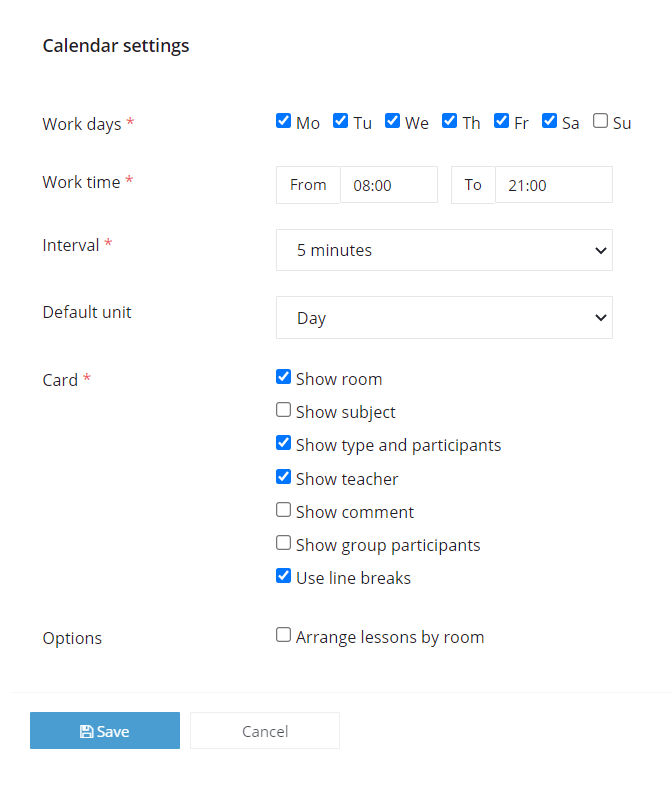Uncheck the Show teacher option
The image size is (672, 798).
click(x=284, y=477)
